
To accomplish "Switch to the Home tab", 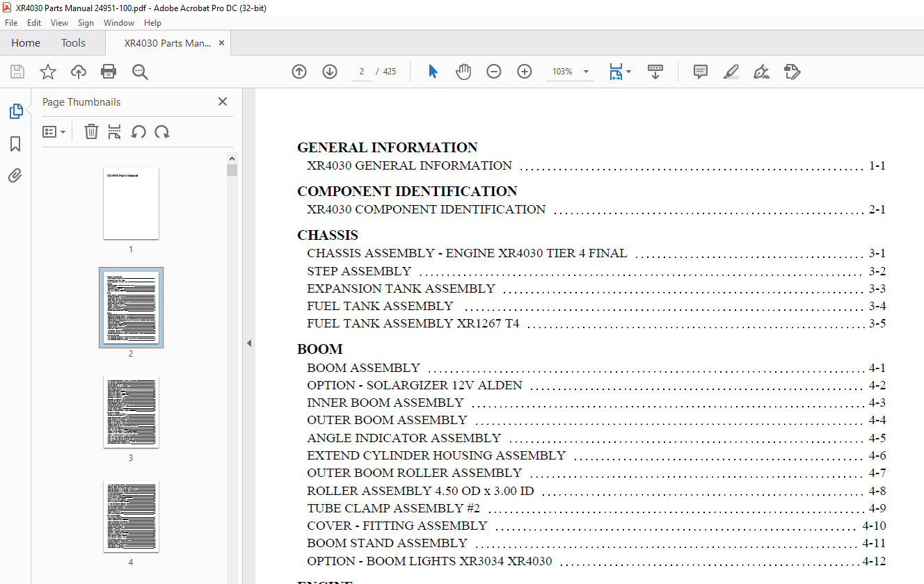I will [x=26, y=43].
